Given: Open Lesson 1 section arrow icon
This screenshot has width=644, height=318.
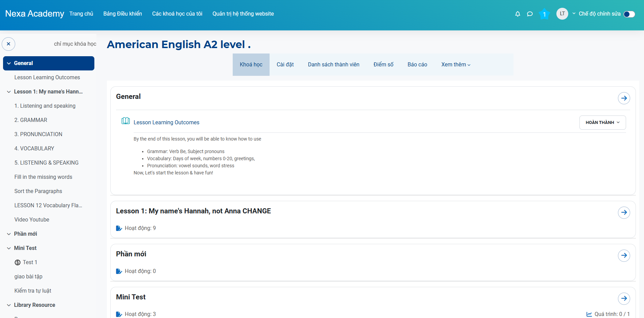Looking at the screenshot, I should coord(624,212).
